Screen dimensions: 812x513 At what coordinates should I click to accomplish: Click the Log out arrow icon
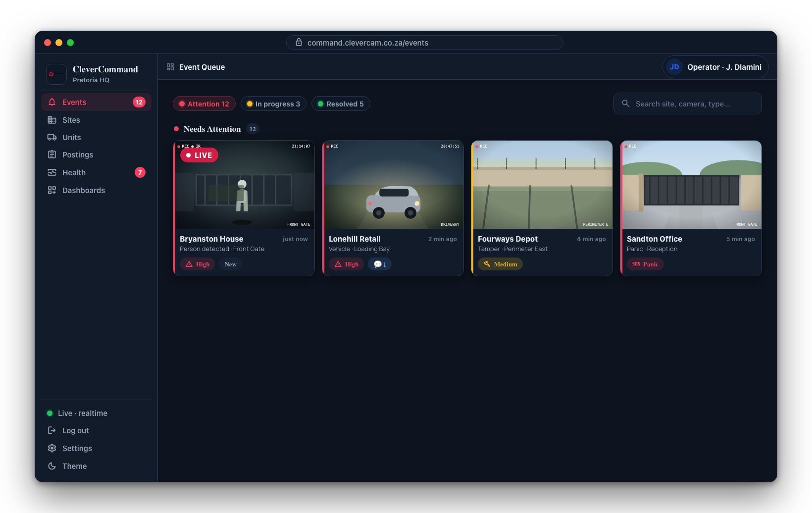(52, 430)
